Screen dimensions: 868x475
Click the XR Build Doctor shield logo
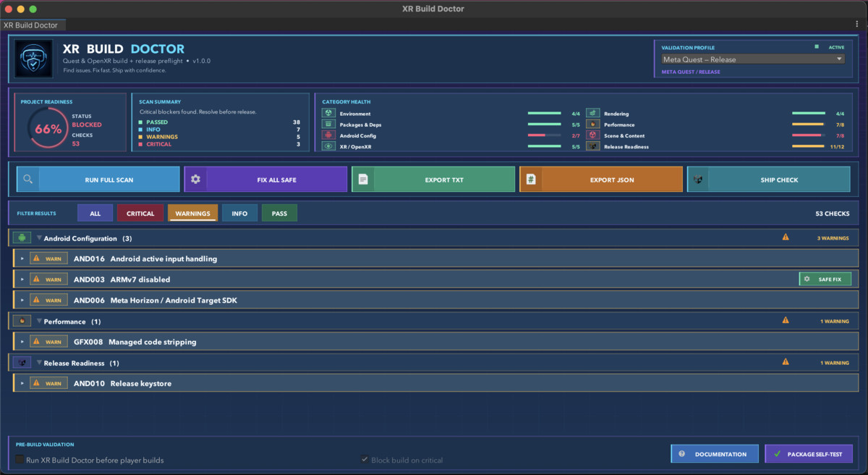33,59
